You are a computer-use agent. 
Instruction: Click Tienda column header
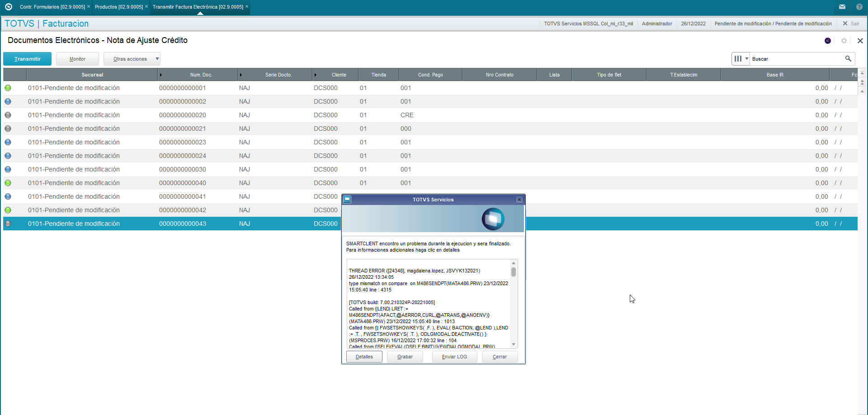click(379, 75)
